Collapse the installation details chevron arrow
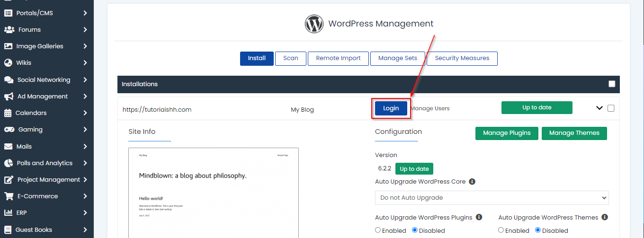644x238 pixels. [599, 108]
